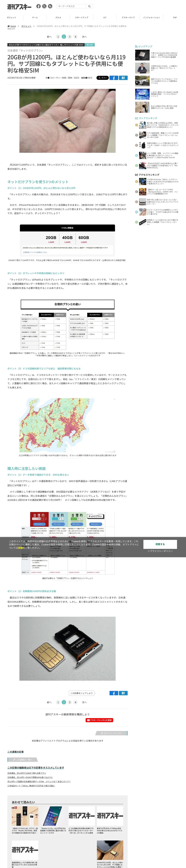
Task: Open the crown hydrogen car pickup thumbnail
Action: 142,81
